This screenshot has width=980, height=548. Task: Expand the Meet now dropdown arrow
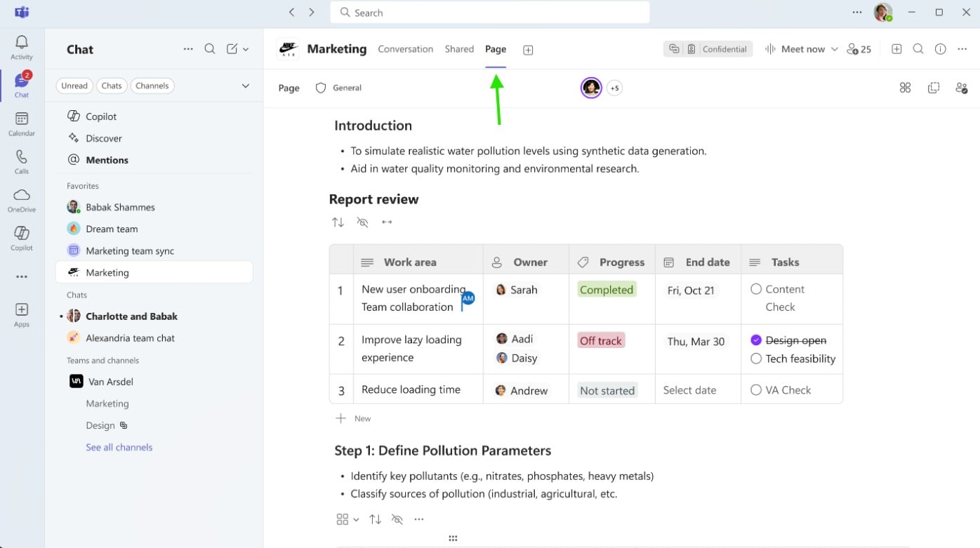834,49
